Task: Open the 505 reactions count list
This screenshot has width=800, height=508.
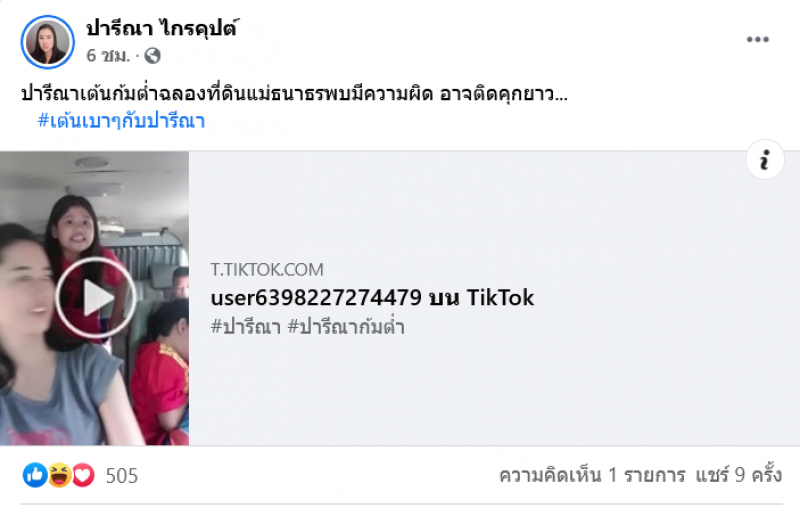Action: pyautogui.click(x=122, y=476)
